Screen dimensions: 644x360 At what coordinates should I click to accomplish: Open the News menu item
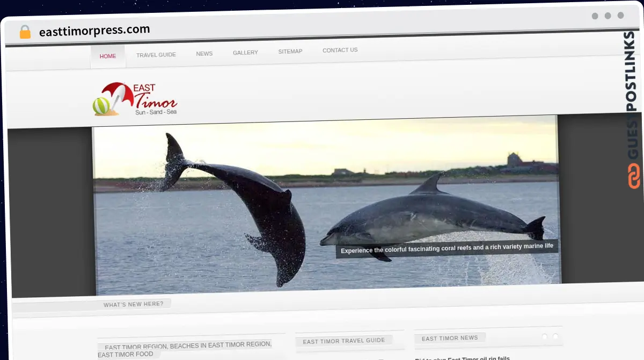(x=204, y=54)
